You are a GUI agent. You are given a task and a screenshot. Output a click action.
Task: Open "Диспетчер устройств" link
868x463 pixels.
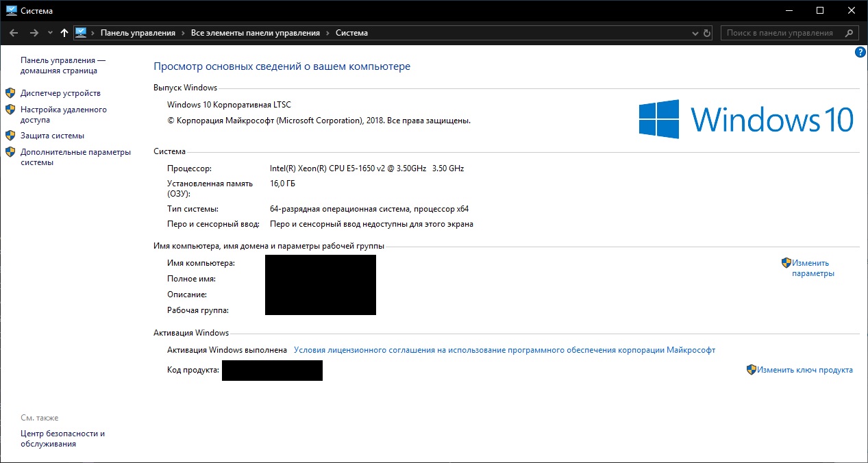point(60,93)
